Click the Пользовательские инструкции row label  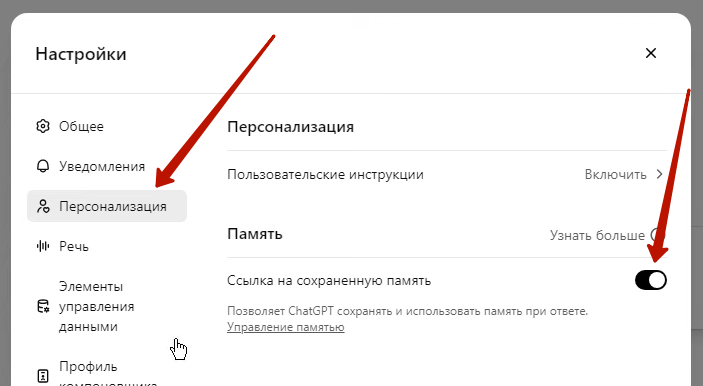click(325, 174)
